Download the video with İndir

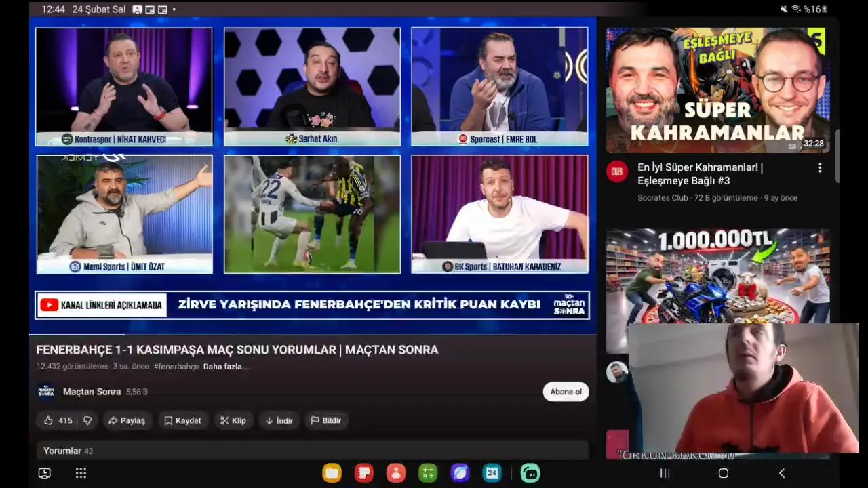(x=279, y=420)
